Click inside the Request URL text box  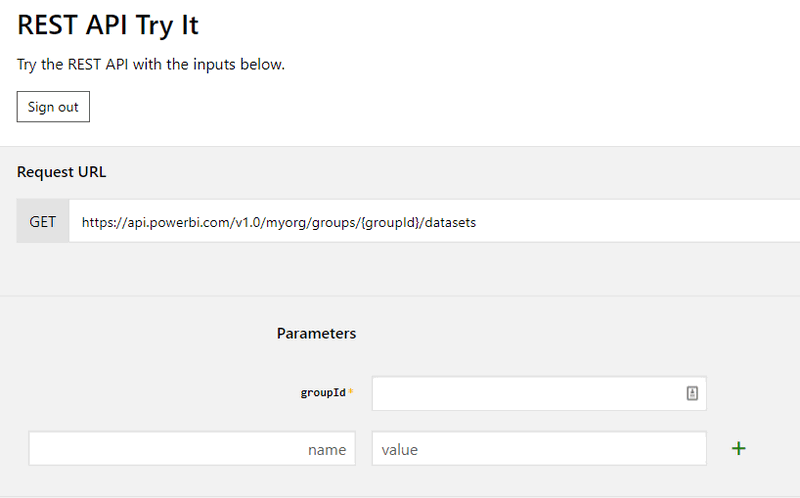click(434, 221)
